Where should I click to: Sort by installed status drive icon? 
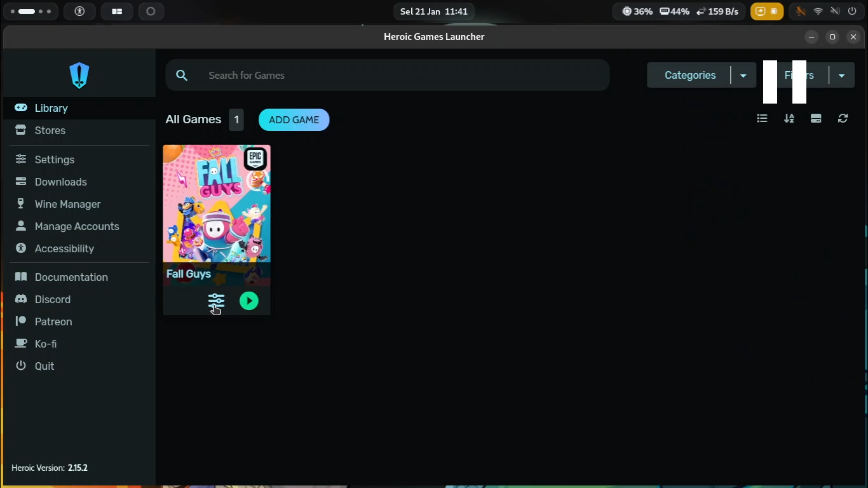(816, 118)
